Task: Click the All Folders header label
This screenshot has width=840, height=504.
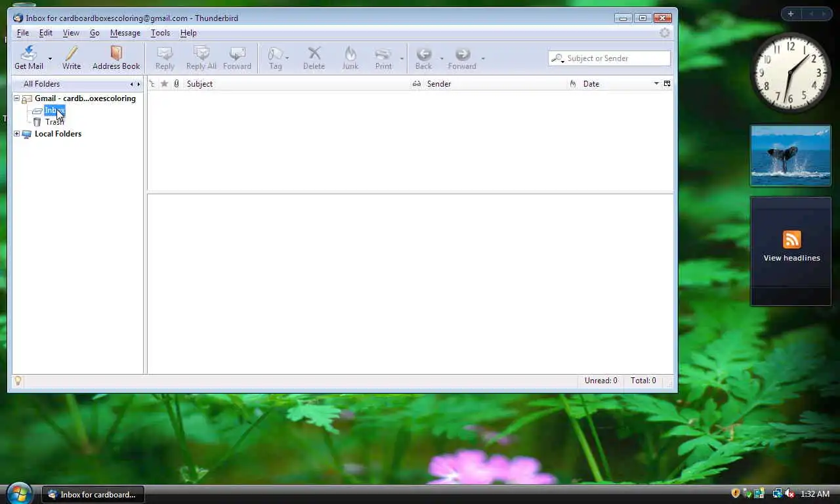Action: (41, 84)
